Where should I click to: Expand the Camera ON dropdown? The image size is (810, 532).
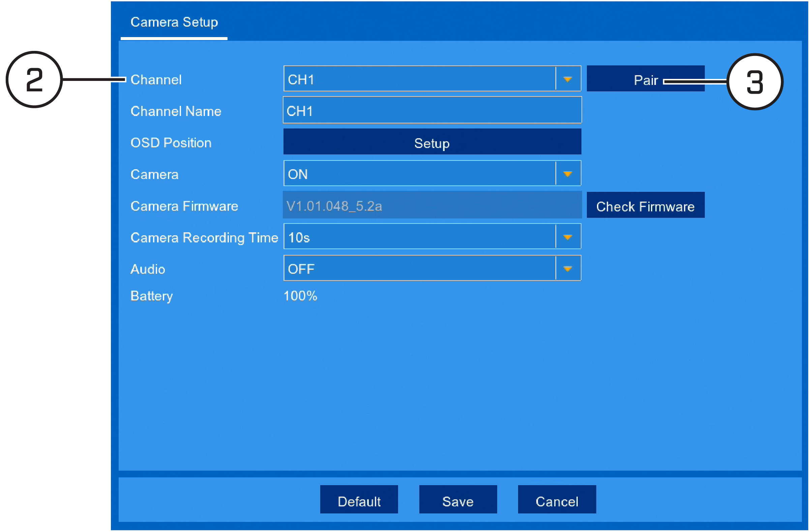(x=432, y=174)
